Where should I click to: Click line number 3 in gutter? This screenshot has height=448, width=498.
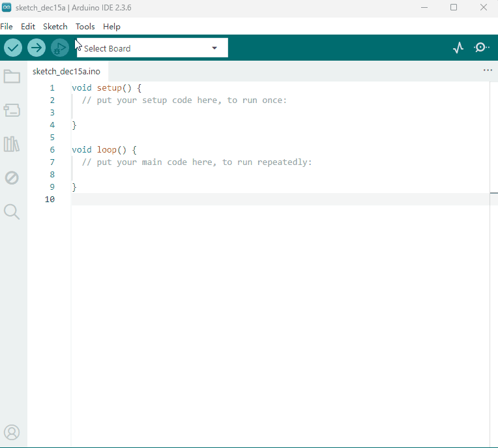pos(52,113)
